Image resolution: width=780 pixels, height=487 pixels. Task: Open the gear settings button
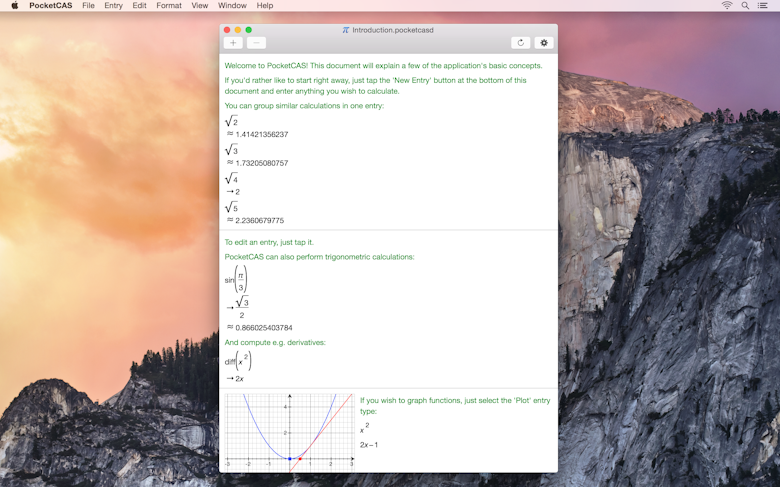(x=544, y=43)
